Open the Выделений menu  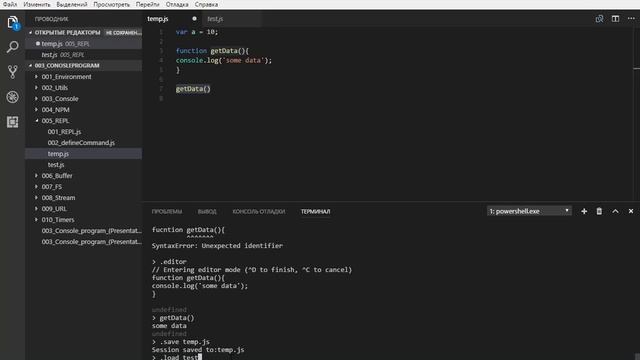72,4
